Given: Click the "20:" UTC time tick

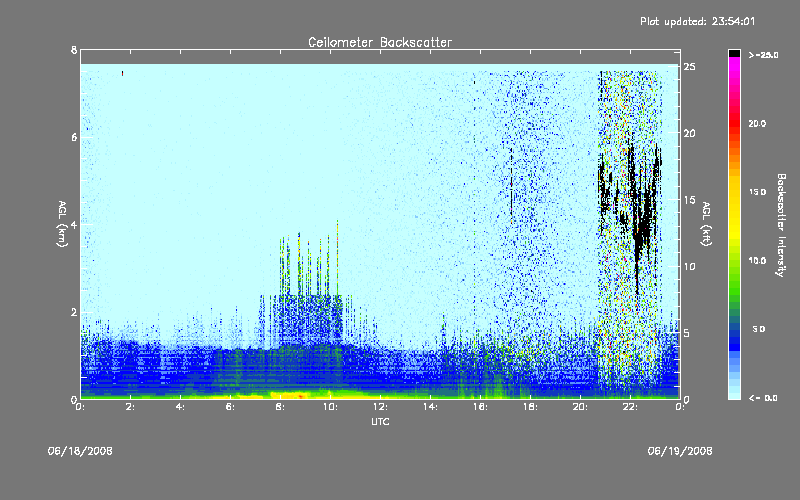Looking at the screenshot, I should (x=580, y=407).
